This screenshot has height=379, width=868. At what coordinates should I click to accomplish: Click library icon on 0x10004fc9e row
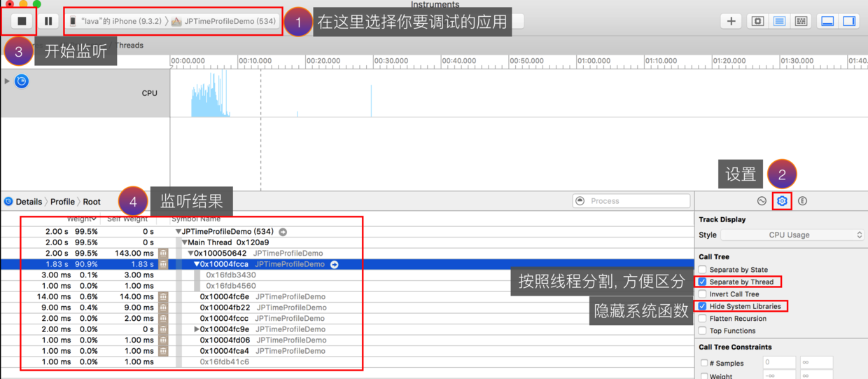[x=163, y=329]
